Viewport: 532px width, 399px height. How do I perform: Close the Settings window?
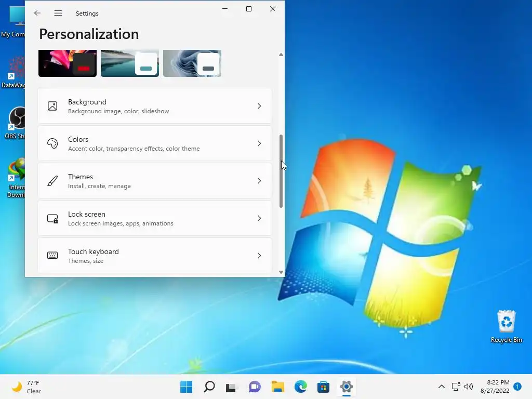tap(272, 9)
